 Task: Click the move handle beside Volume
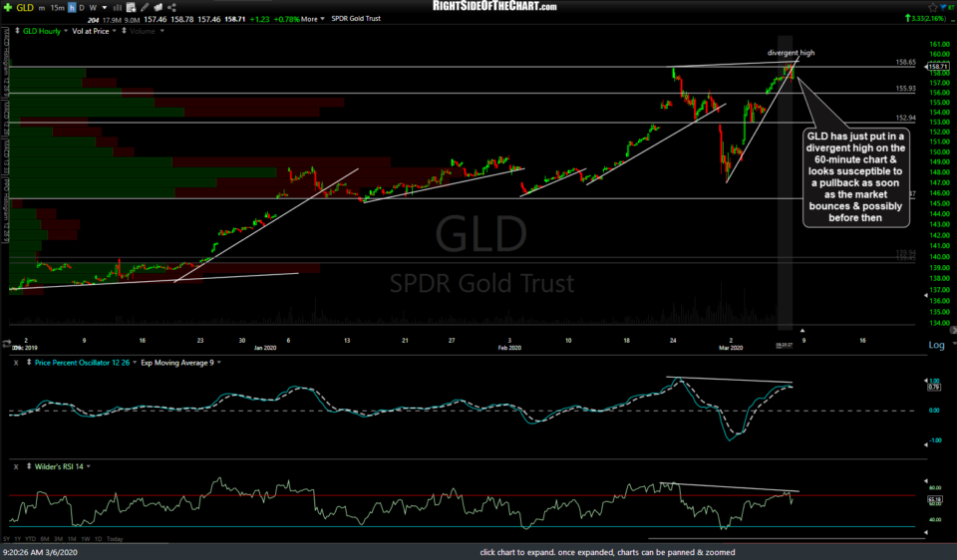pyautogui.click(x=124, y=31)
